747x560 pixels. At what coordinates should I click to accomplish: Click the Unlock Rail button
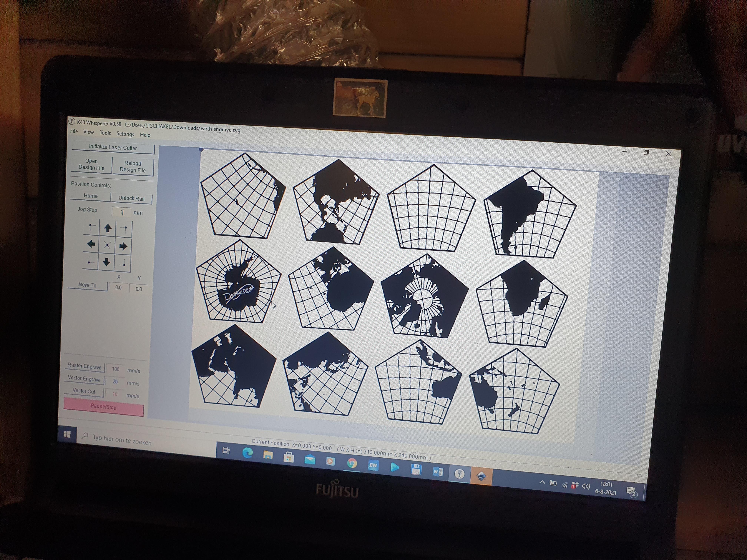coord(131,198)
